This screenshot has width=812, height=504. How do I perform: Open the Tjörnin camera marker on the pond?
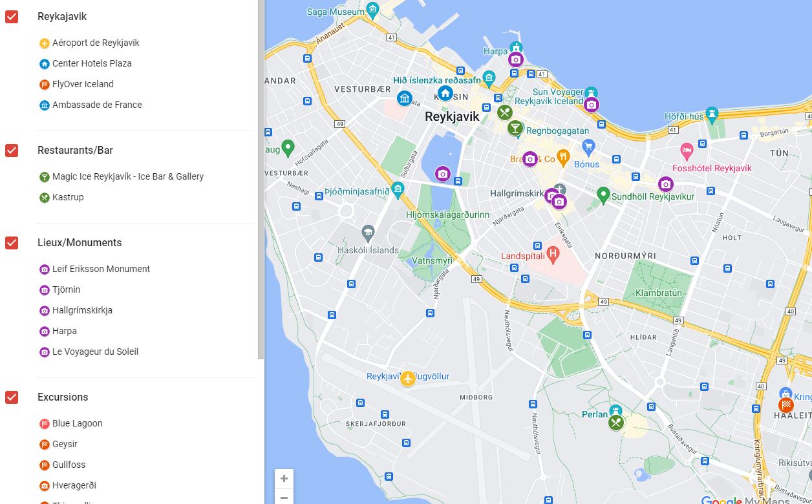(442, 174)
